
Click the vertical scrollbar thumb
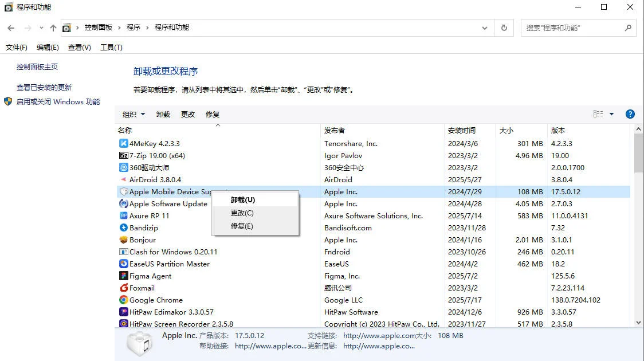click(x=638, y=153)
